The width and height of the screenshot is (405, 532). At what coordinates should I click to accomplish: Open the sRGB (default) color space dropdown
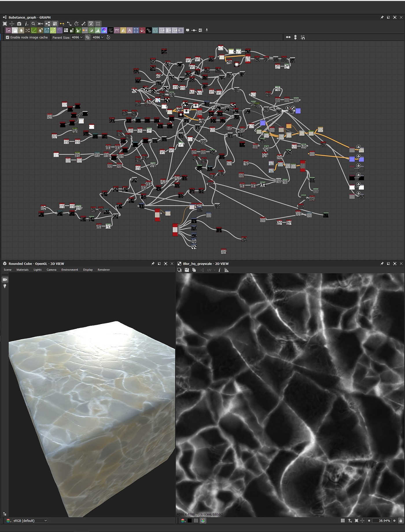[30, 520]
